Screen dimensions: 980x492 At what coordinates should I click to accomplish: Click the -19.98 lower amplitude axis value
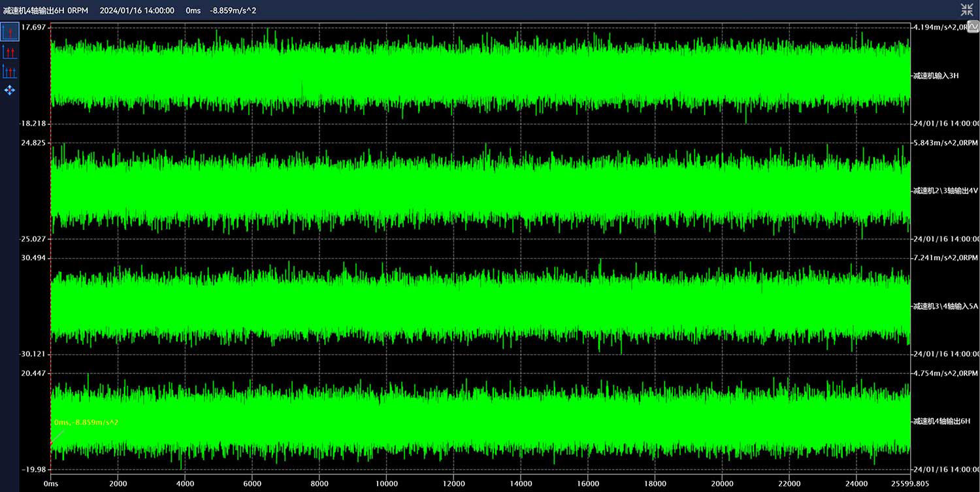pos(33,469)
